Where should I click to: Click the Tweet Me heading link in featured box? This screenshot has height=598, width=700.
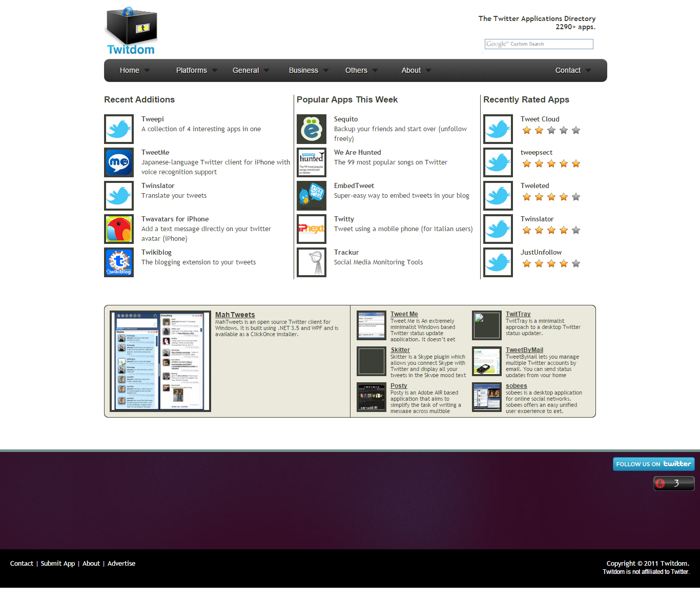[x=404, y=314]
